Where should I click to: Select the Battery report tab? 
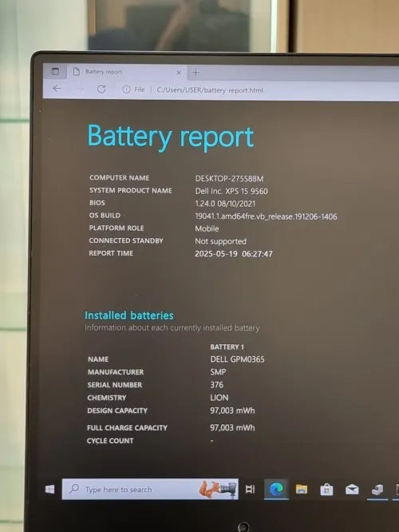coord(128,72)
